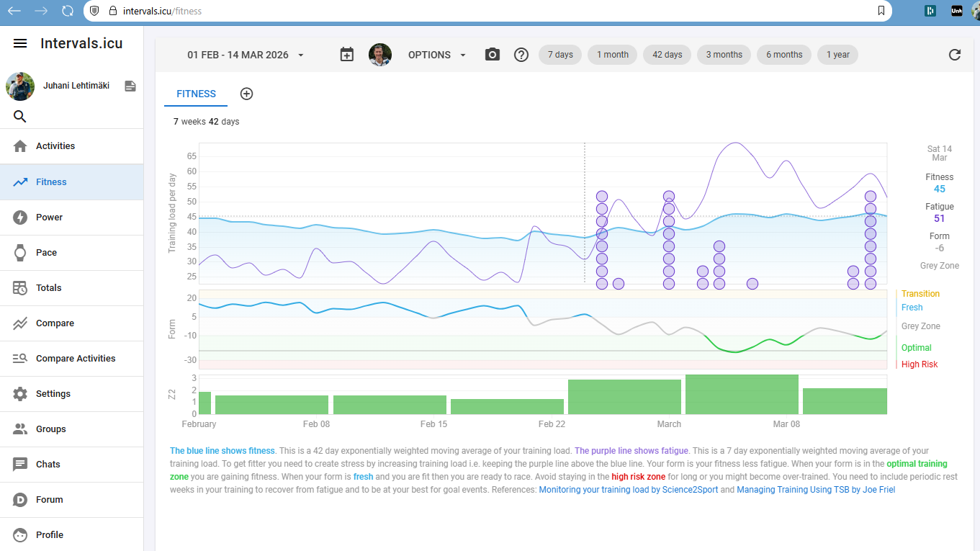Select the 3 months range chip

coord(724,55)
